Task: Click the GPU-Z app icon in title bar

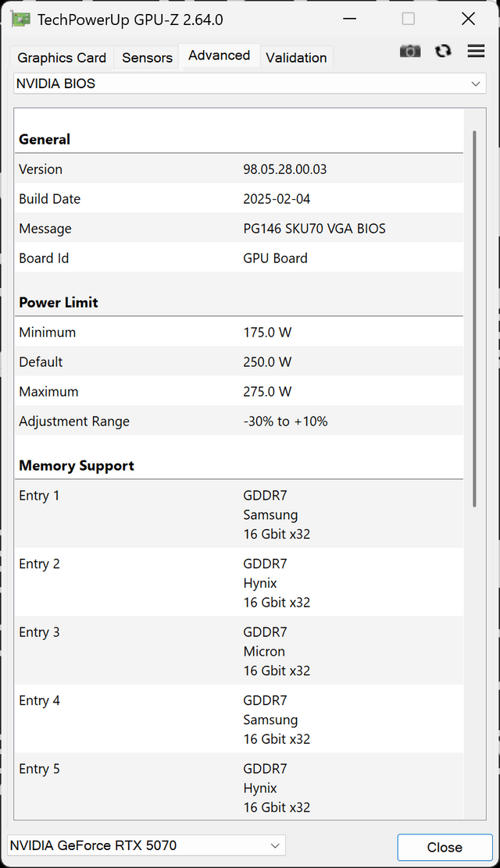Action: click(21, 19)
